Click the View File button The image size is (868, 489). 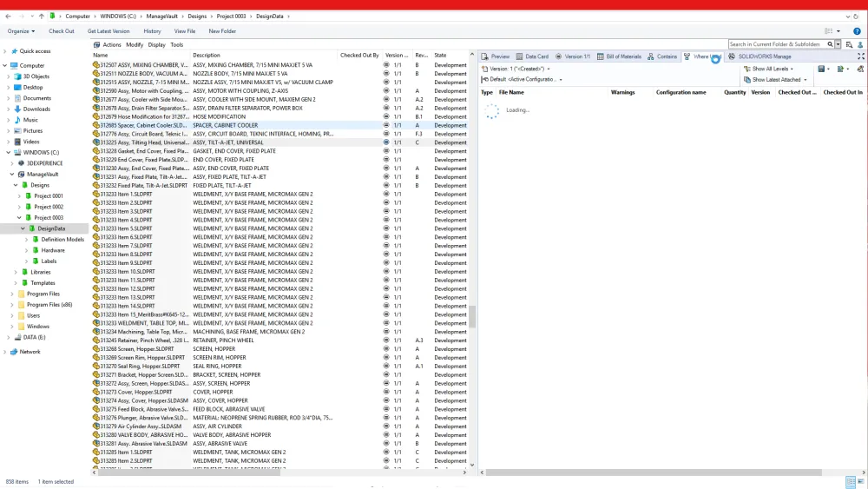(x=185, y=31)
